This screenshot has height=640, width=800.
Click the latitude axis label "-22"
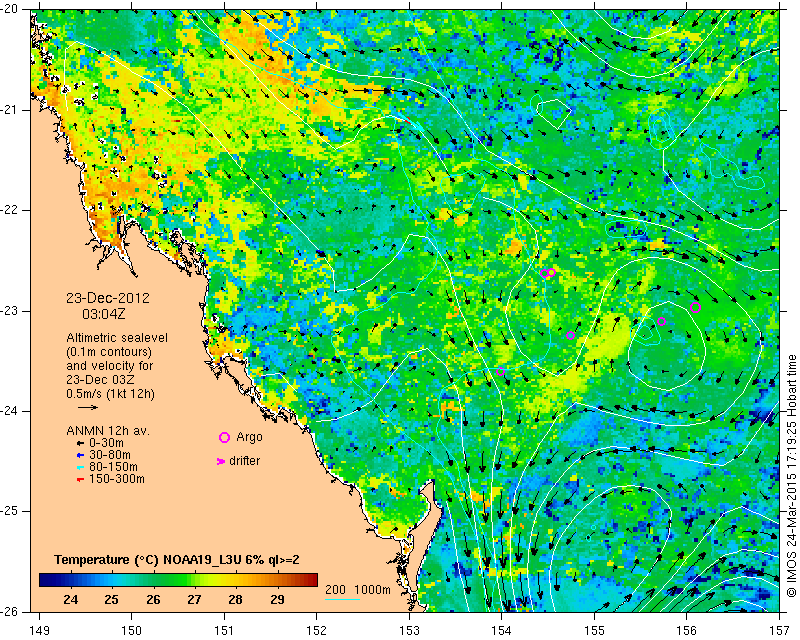click(x=10, y=210)
